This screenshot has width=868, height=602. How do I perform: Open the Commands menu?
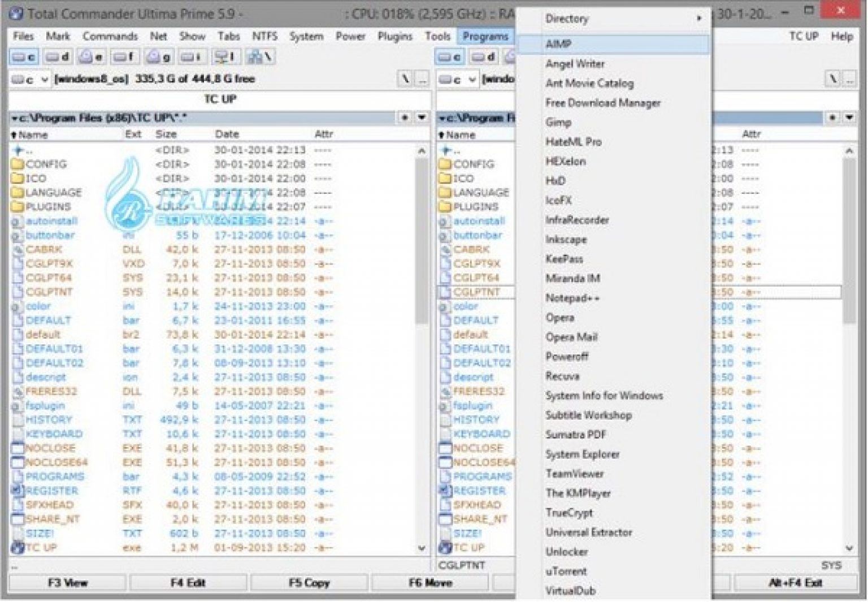(110, 36)
